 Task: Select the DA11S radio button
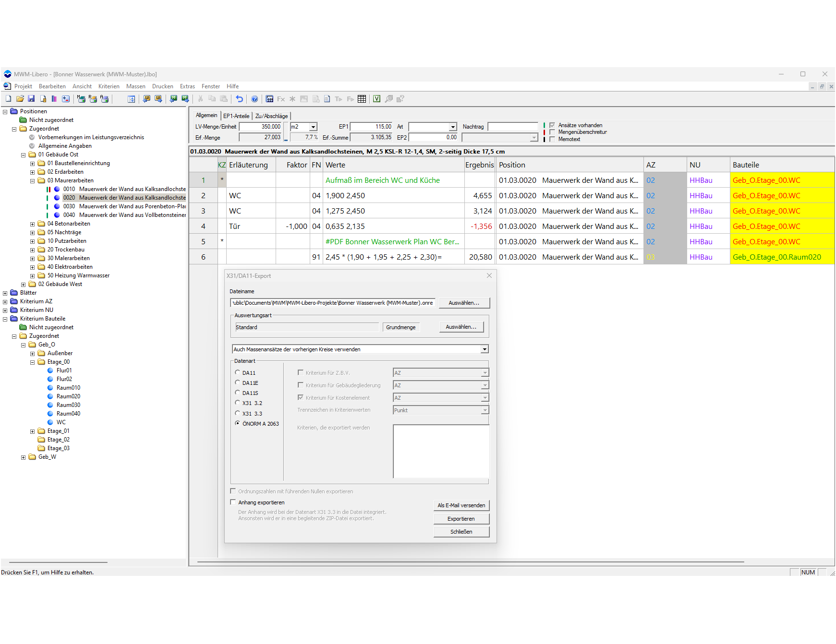pyautogui.click(x=237, y=393)
